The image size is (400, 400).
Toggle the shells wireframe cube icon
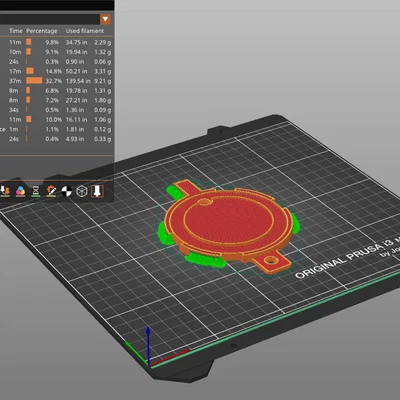[x=82, y=191]
